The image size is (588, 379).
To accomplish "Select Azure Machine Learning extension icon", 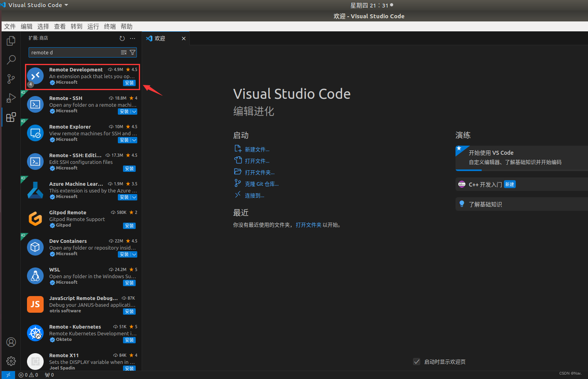I will (35, 190).
